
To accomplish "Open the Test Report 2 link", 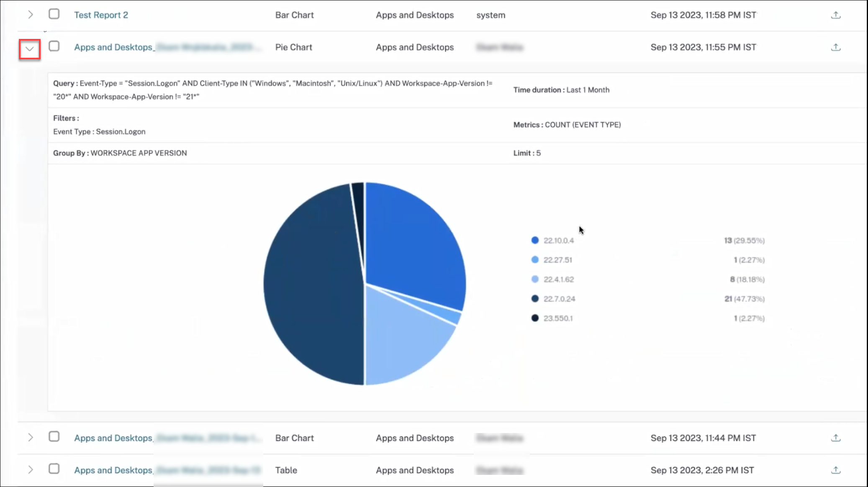I will [101, 15].
